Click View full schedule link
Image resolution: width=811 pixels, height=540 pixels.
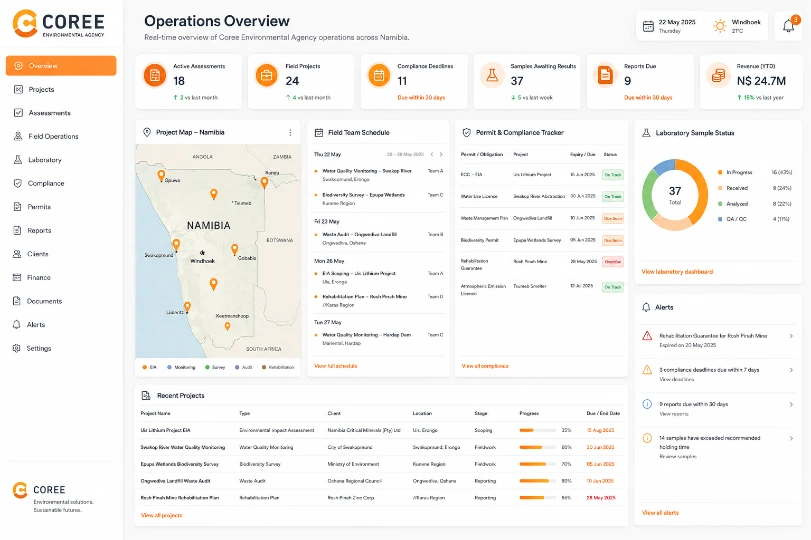coord(336,366)
